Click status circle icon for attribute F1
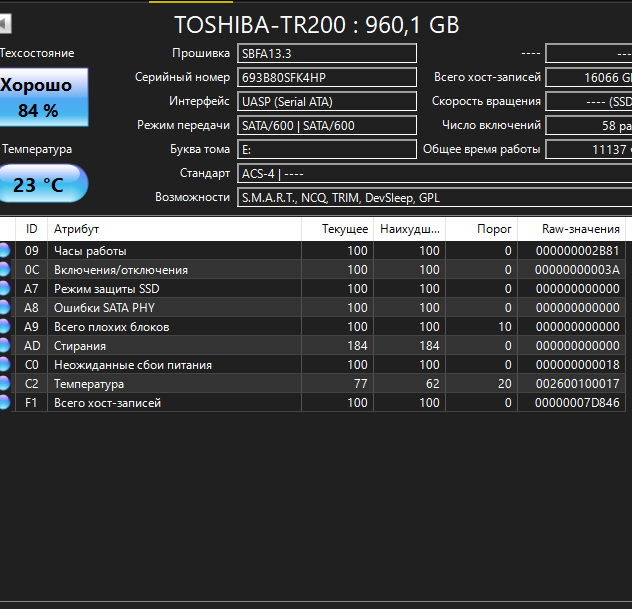The height and width of the screenshot is (609, 632). point(4,402)
